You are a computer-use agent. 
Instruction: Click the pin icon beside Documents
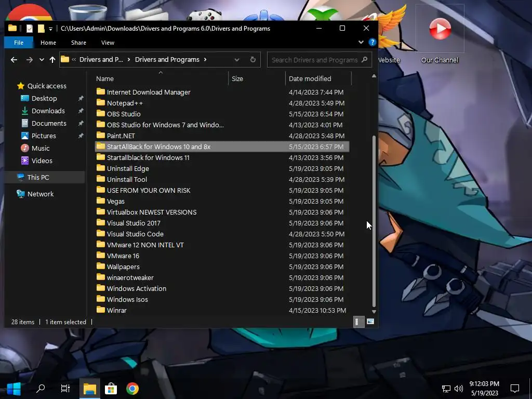(x=81, y=124)
